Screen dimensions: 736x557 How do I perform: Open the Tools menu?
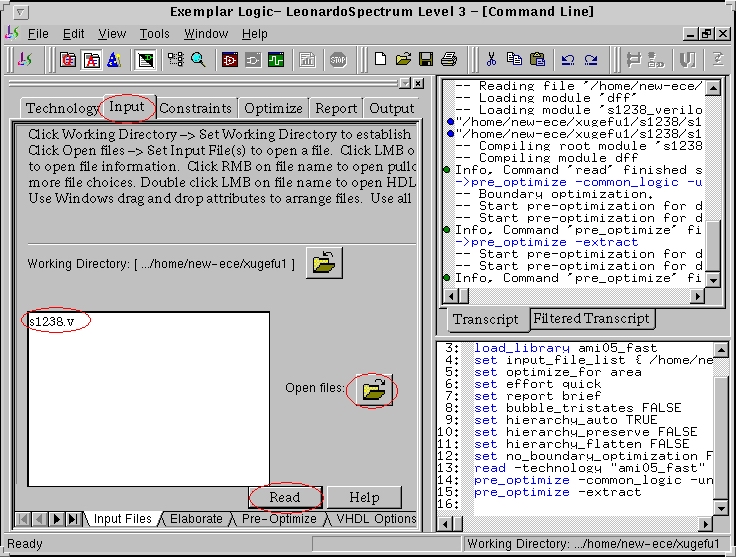pyautogui.click(x=154, y=34)
